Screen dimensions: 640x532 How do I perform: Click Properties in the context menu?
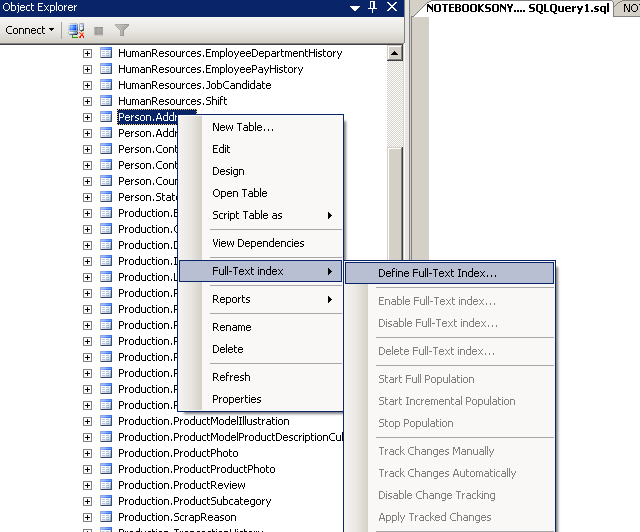tap(236, 399)
